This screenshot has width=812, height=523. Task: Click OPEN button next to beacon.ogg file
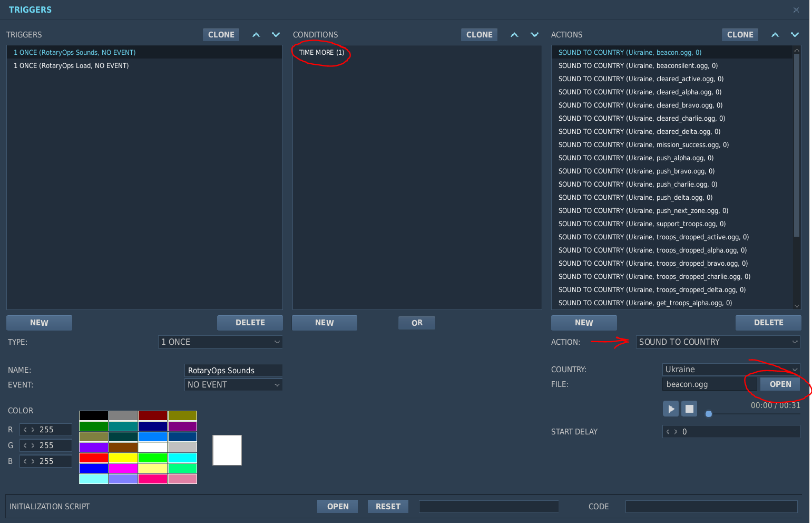(x=780, y=384)
